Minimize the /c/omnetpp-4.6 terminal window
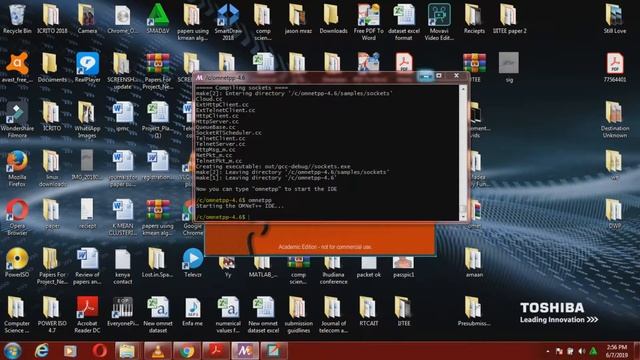Viewport: 640px width, 360px height. tap(426, 76)
